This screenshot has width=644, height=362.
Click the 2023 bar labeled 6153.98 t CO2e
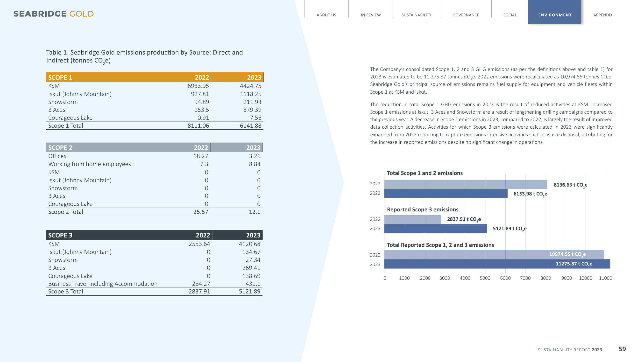tap(446, 194)
